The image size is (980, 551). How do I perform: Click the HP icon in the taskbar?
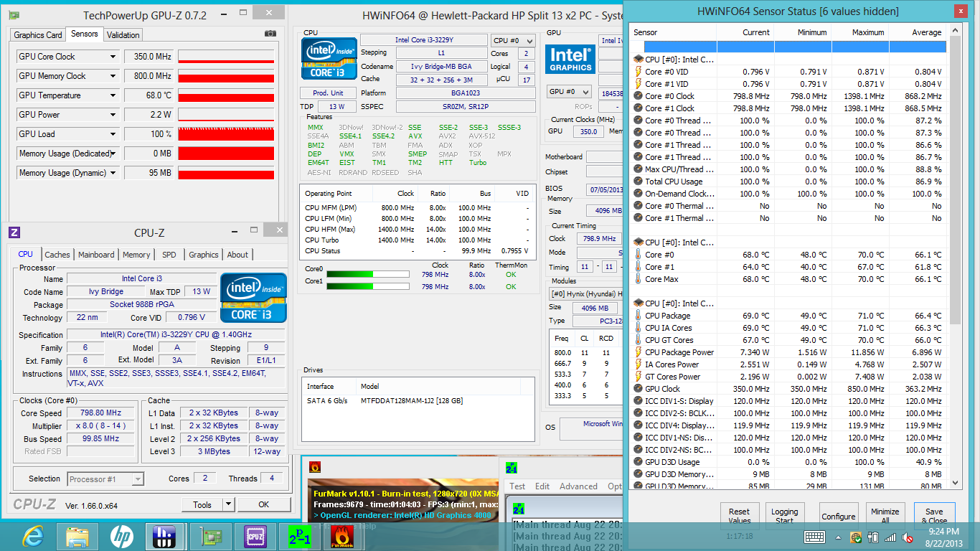pyautogui.click(x=121, y=536)
